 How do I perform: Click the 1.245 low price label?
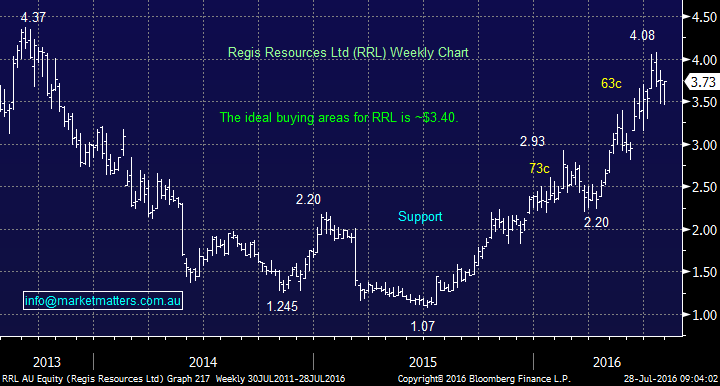click(x=282, y=306)
